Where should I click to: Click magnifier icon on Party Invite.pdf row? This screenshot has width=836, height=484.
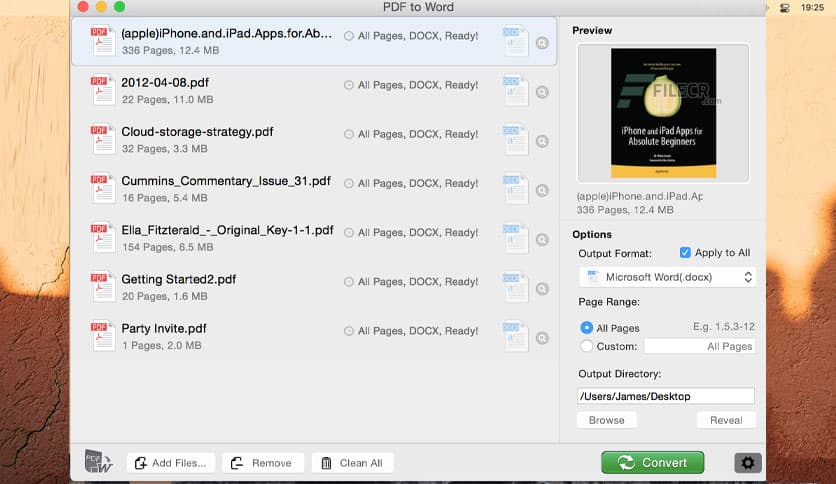coord(542,338)
